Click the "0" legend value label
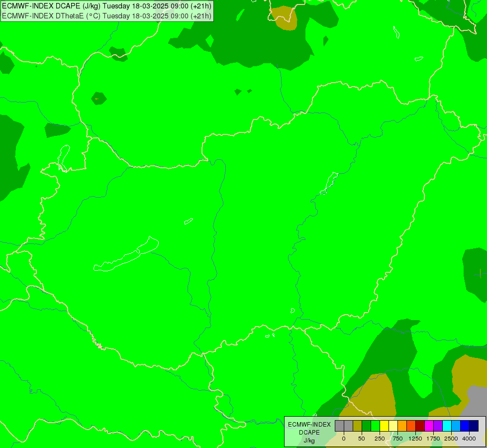487x448 pixels. click(x=344, y=439)
